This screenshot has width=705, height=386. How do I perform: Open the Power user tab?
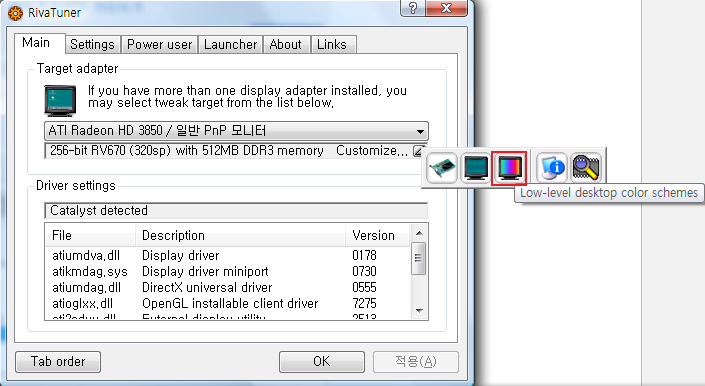[159, 44]
